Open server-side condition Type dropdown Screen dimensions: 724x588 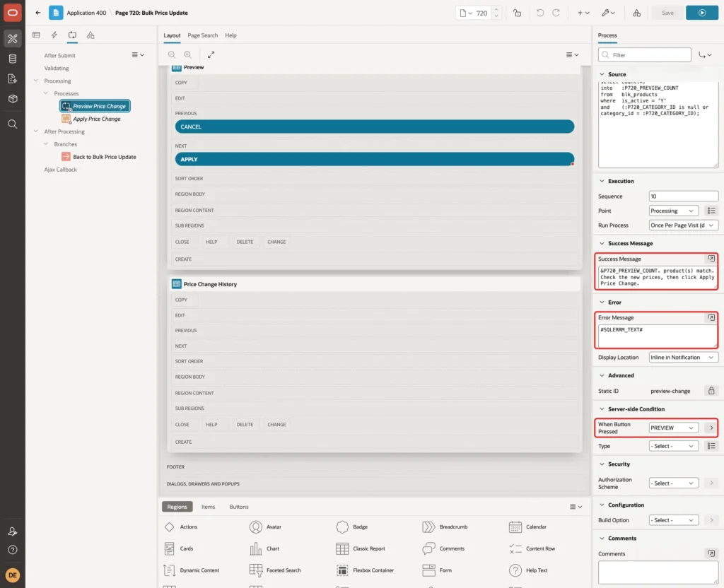[x=673, y=446]
